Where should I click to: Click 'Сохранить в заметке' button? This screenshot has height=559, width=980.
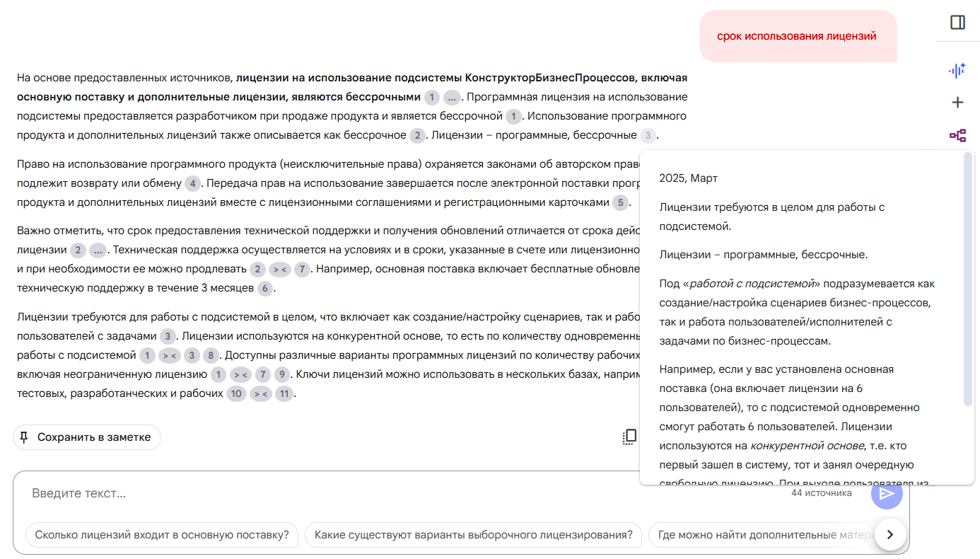(87, 437)
